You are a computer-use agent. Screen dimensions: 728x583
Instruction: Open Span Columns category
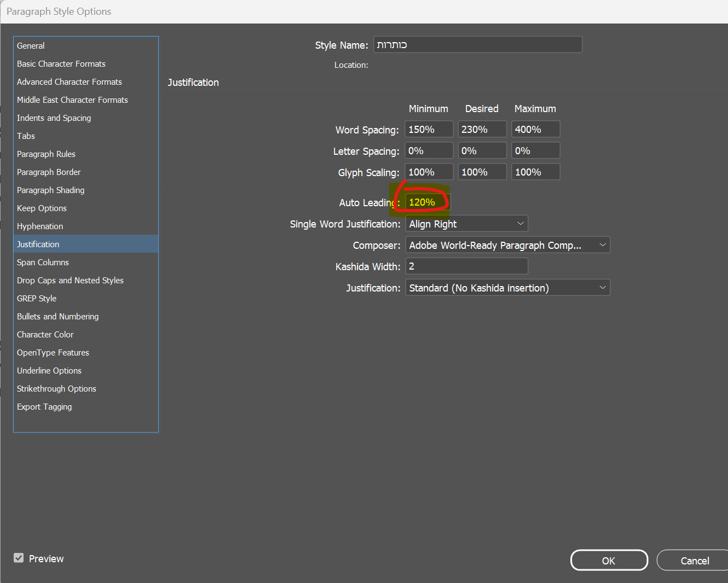pos(86,263)
